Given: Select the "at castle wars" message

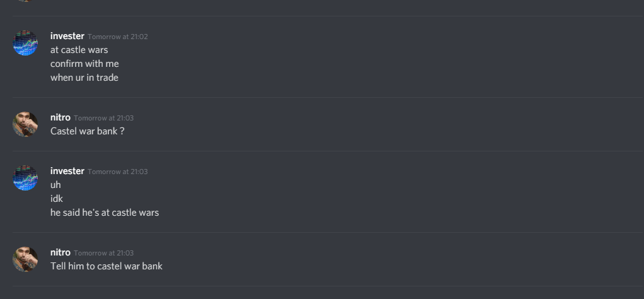Looking at the screenshot, I should [79, 50].
